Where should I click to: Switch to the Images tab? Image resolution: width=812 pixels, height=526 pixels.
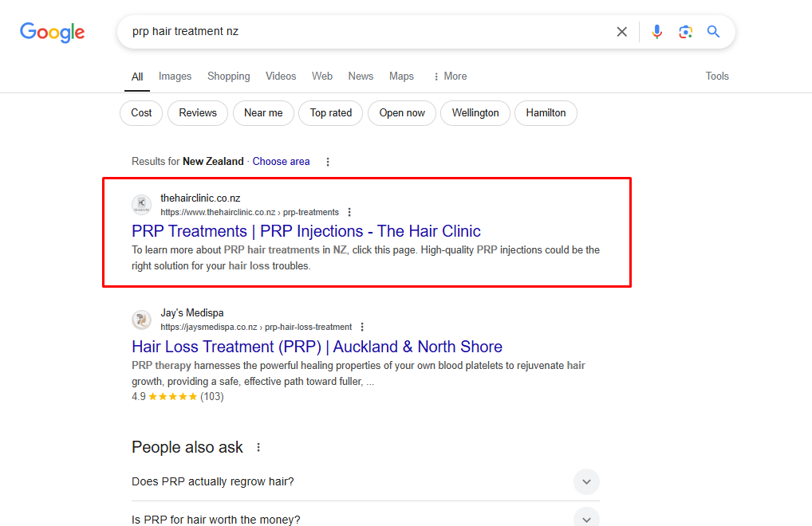click(175, 77)
